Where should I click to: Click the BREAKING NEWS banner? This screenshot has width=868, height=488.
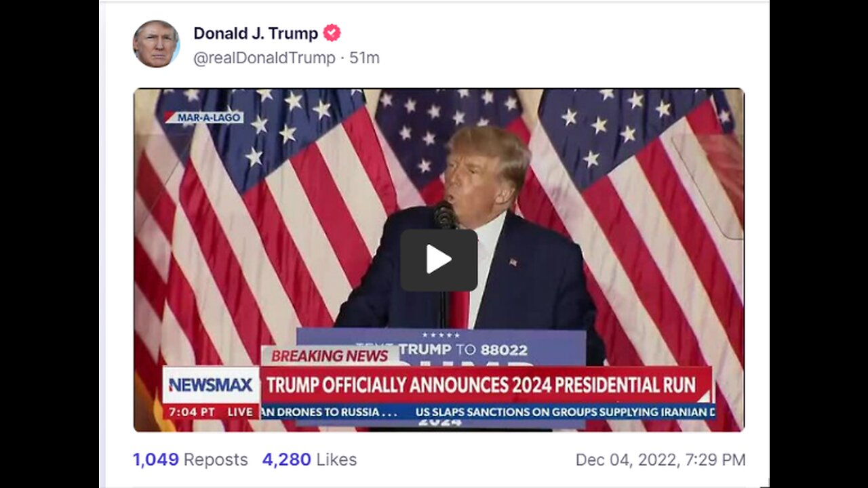coord(330,356)
